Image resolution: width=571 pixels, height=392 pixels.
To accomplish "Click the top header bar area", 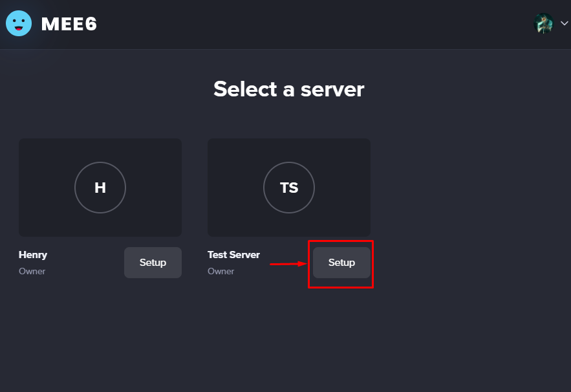I will 286,25.
